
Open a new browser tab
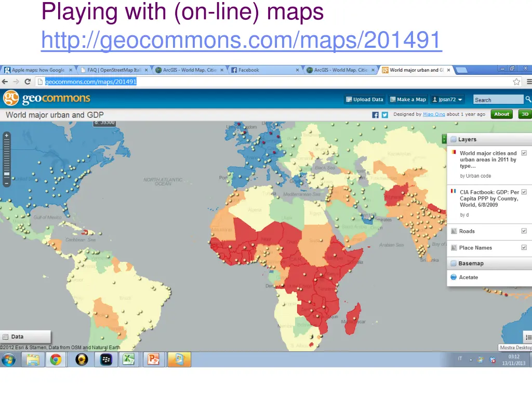[x=461, y=70]
